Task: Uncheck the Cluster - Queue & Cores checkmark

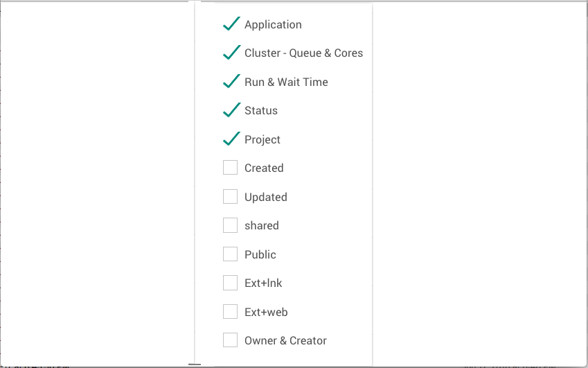Action: point(231,53)
